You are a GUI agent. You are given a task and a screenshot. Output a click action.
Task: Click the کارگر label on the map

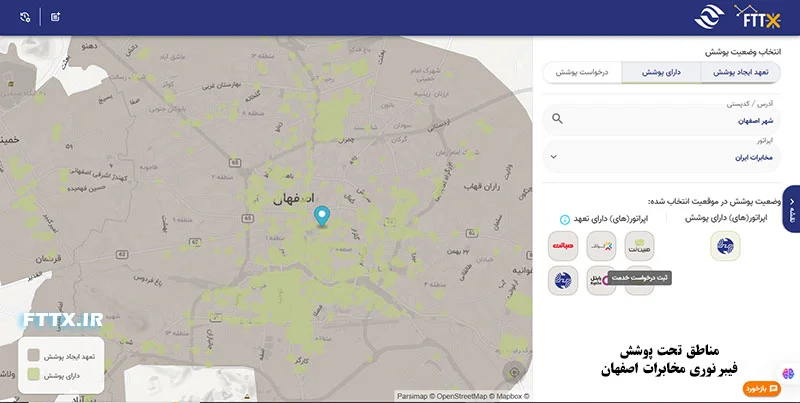[x=301, y=361]
